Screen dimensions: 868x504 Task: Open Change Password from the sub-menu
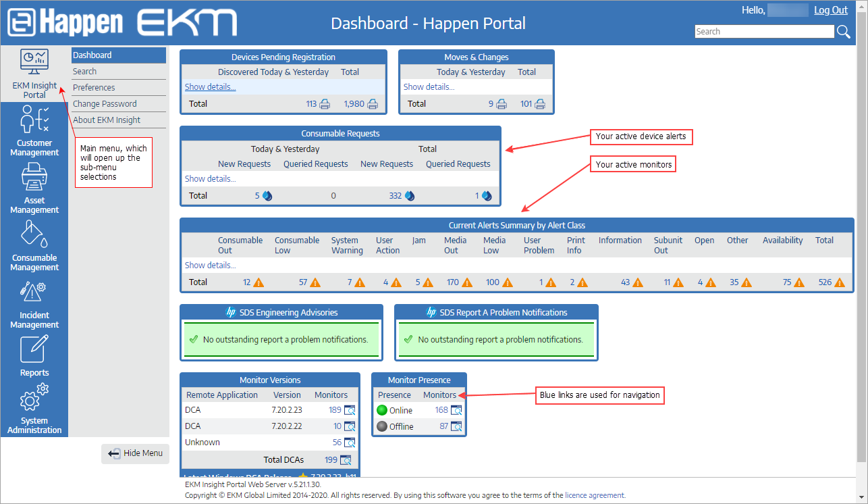pos(118,104)
